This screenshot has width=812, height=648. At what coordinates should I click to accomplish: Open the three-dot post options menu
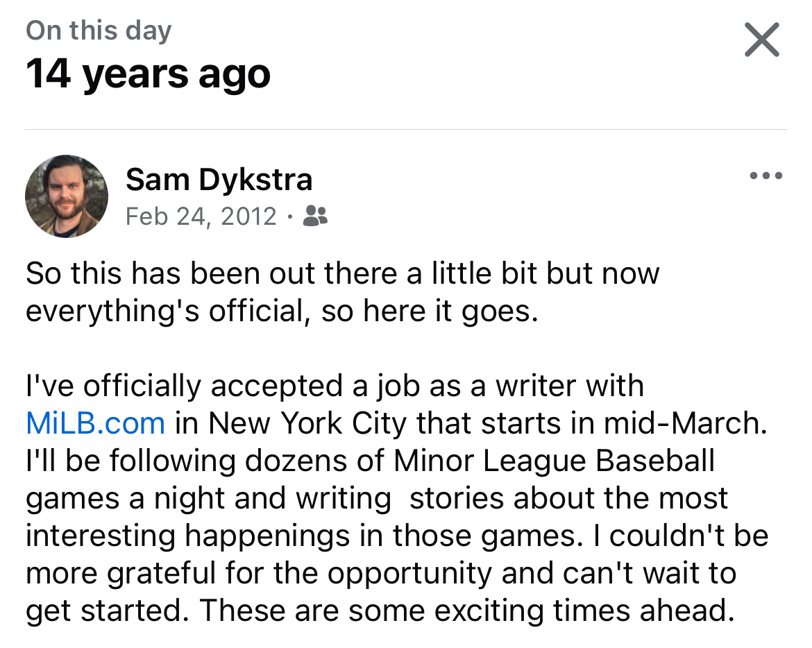[x=766, y=176]
